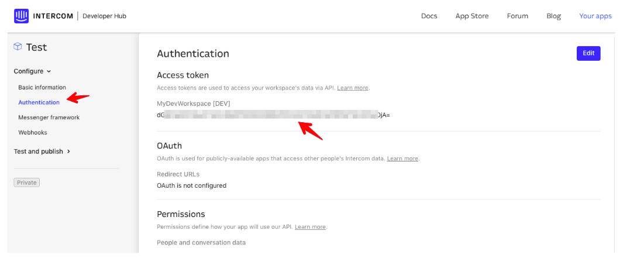Open Webhooks settings

tap(32, 132)
